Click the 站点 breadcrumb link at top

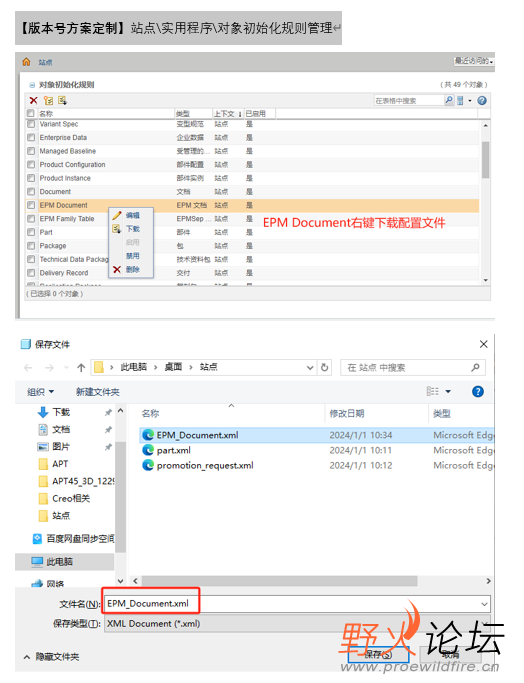pos(45,62)
